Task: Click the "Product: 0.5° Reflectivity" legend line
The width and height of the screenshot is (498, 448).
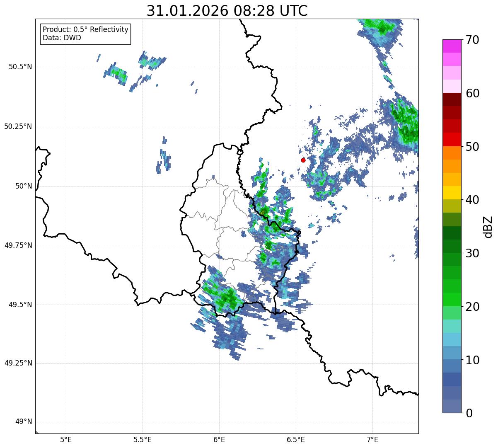Action: (x=85, y=29)
